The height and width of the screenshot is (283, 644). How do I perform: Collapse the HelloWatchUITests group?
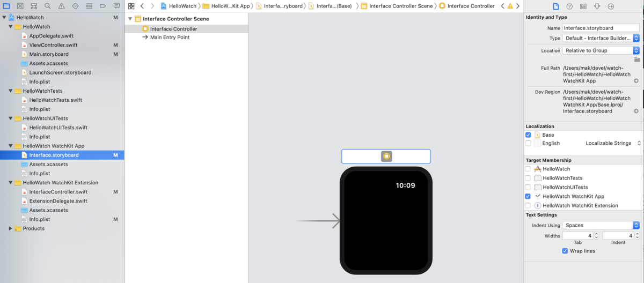[10, 118]
